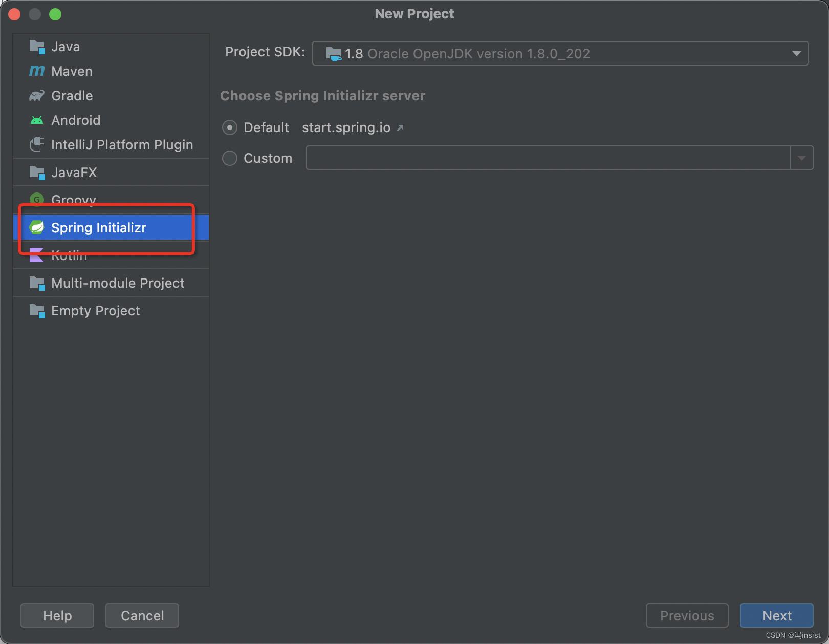Select the Custom server radio button
Screen dimensions: 829x644
pyautogui.click(x=230, y=158)
